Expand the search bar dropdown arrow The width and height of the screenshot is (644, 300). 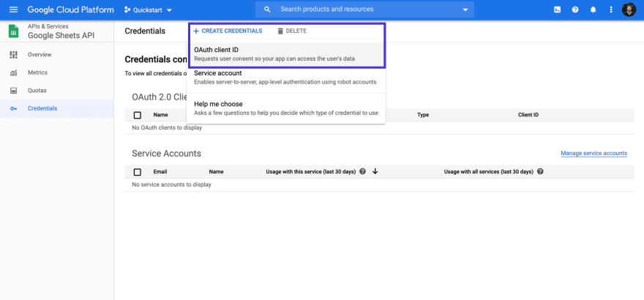click(465, 10)
